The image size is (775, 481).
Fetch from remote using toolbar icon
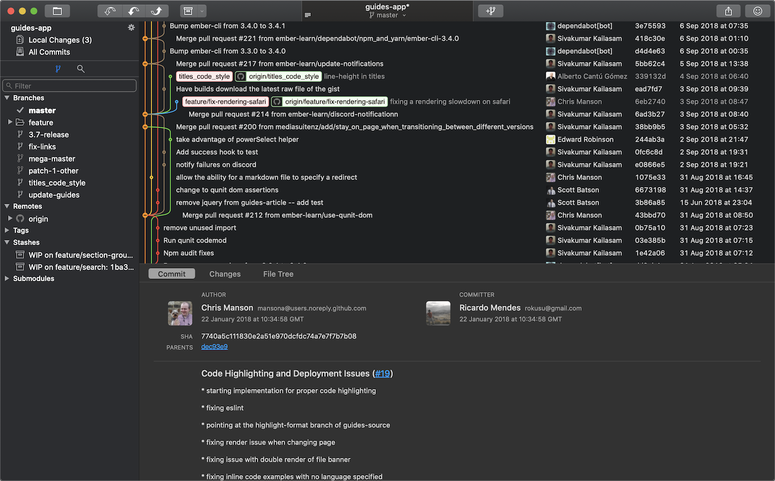110,11
